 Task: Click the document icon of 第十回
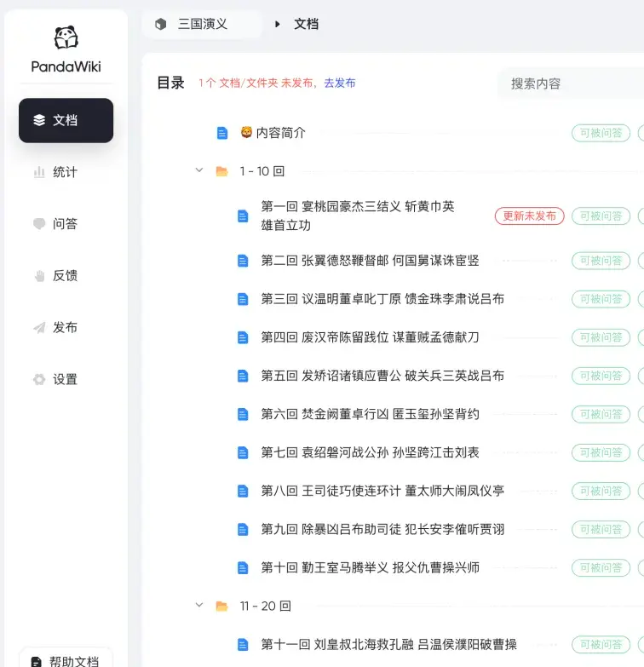pyautogui.click(x=243, y=568)
